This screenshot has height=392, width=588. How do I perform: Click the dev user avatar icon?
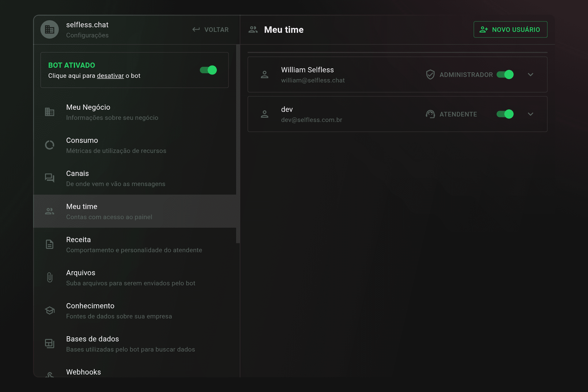[265, 114]
